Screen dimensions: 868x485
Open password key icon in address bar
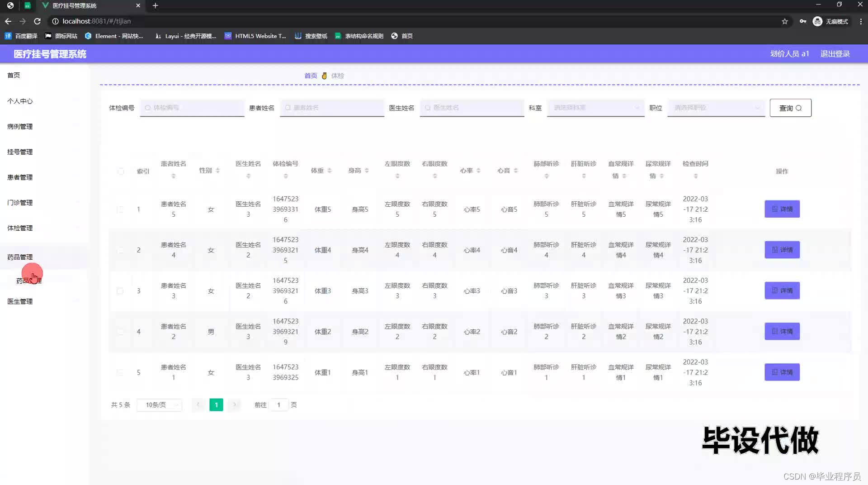click(803, 21)
